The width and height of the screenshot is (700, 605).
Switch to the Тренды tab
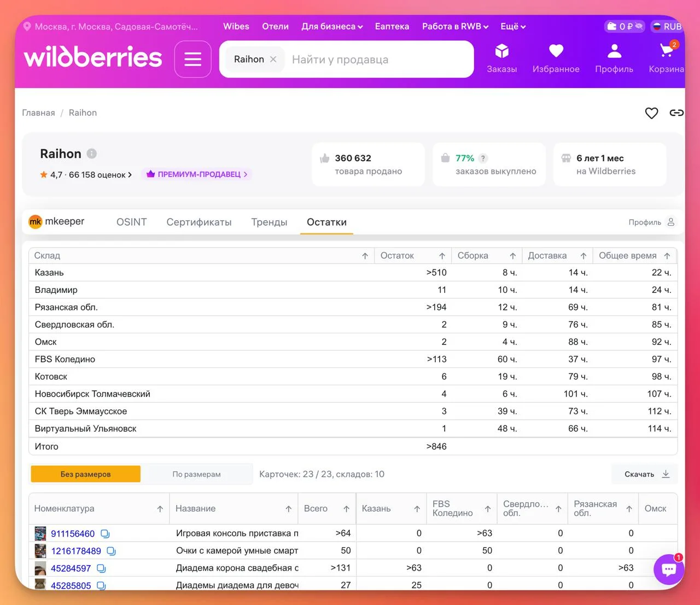click(269, 222)
